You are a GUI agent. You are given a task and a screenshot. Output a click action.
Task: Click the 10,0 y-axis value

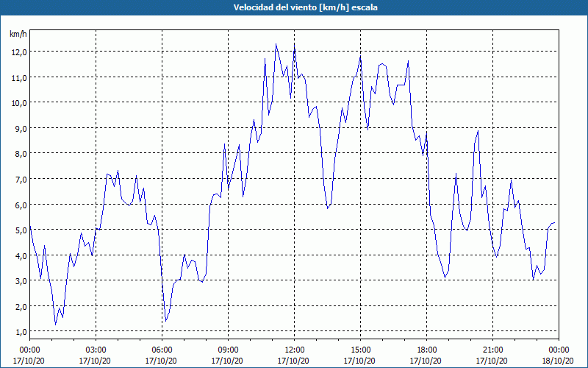19,102
